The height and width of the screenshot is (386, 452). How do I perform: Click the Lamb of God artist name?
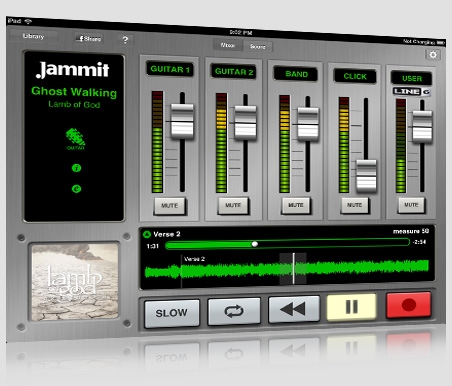click(x=74, y=104)
